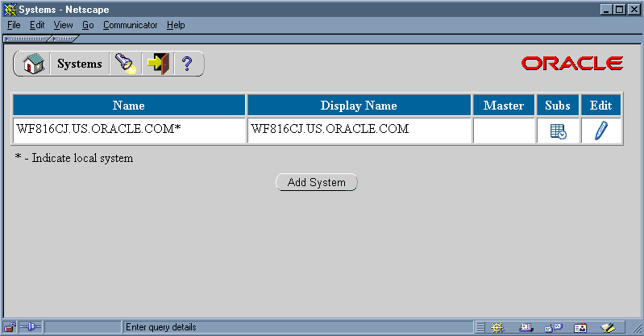Viewport: 644px width, 336px height.
Task: Open Navigator from the component bar
Action: pos(497,327)
